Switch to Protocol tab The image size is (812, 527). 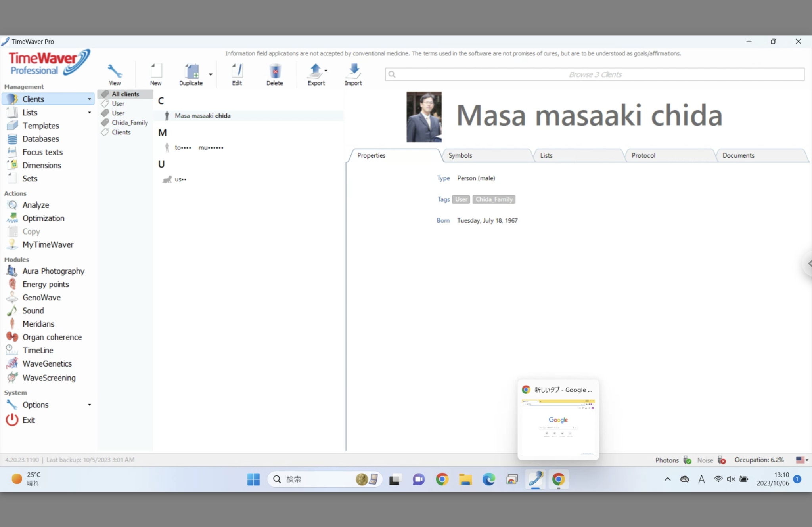643,155
